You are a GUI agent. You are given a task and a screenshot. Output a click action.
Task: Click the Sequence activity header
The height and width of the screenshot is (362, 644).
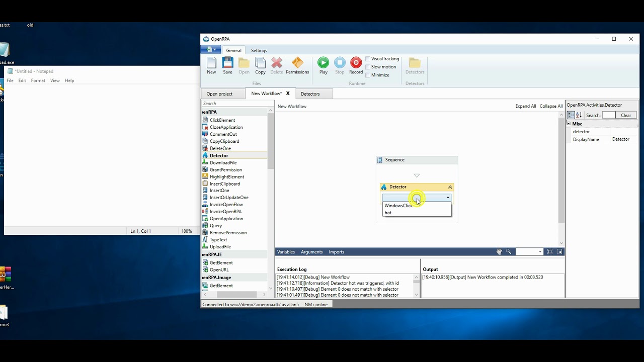point(417,160)
